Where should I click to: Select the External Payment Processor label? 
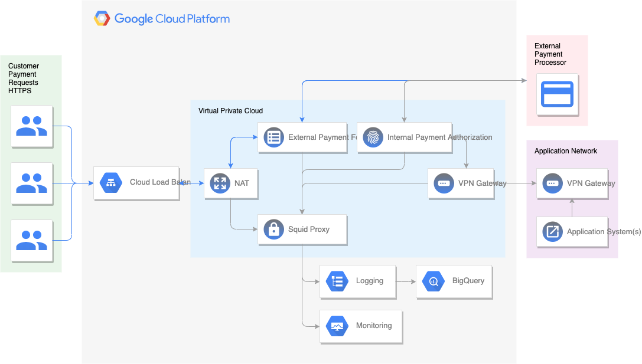coord(550,54)
